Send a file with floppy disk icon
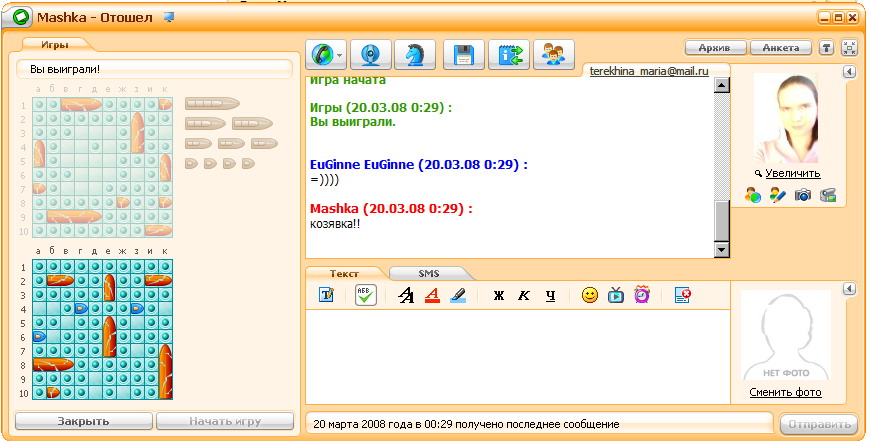871x441 pixels. click(x=464, y=54)
